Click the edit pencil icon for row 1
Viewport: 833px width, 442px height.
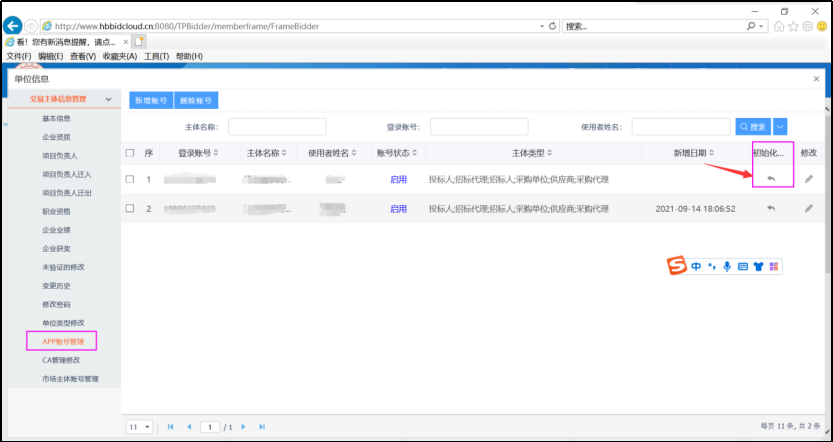[809, 179]
